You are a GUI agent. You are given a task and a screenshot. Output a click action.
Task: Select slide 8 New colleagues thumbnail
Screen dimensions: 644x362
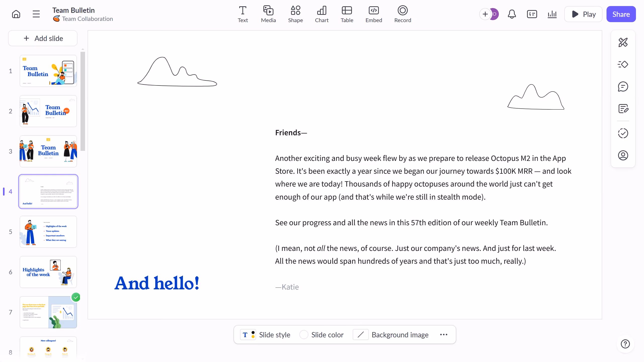pos(48,348)
